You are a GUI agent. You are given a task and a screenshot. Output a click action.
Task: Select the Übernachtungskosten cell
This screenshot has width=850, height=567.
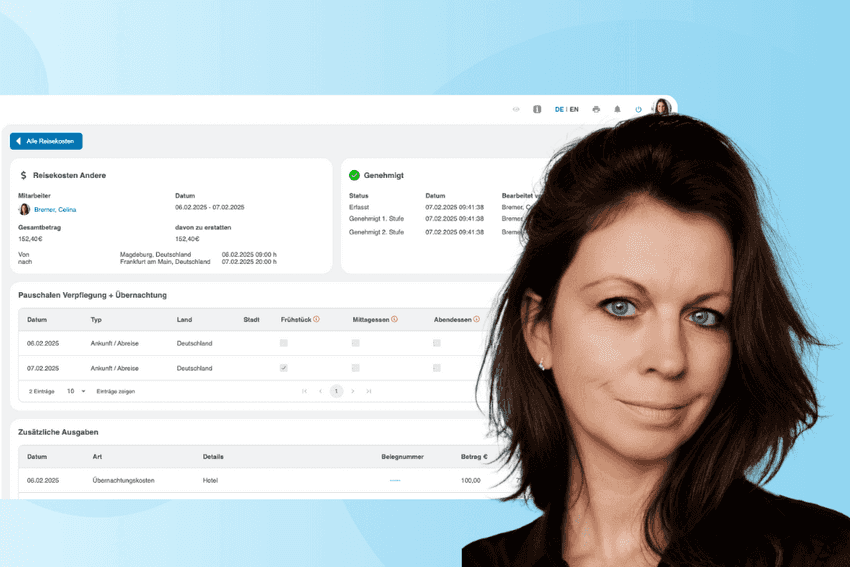124,480
